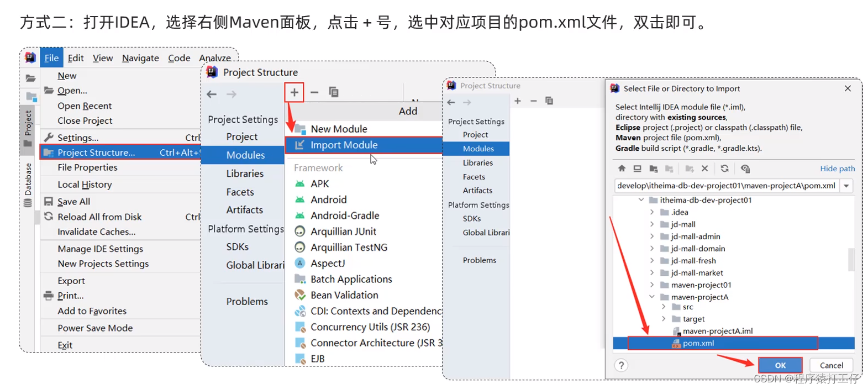This screenshot has width=868, height=389.
Task: Expand the .idea folder
Action: tap(652, 212)
